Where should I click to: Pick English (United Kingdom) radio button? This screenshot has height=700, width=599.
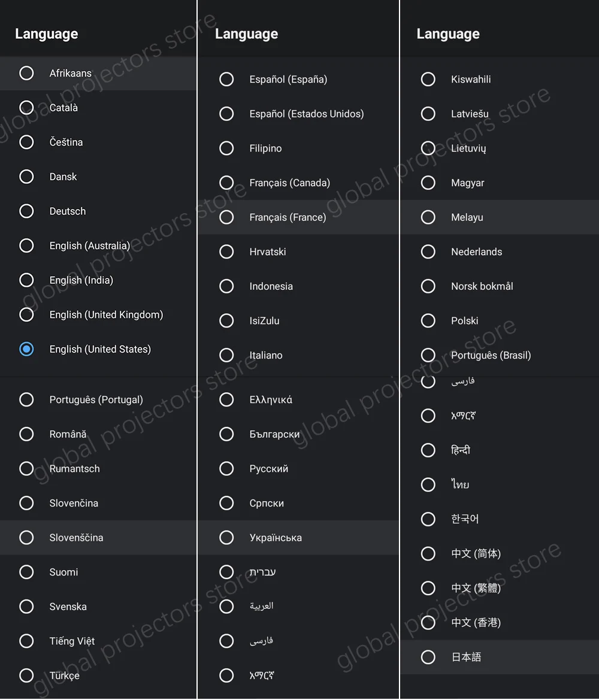(x=26, y=314)
